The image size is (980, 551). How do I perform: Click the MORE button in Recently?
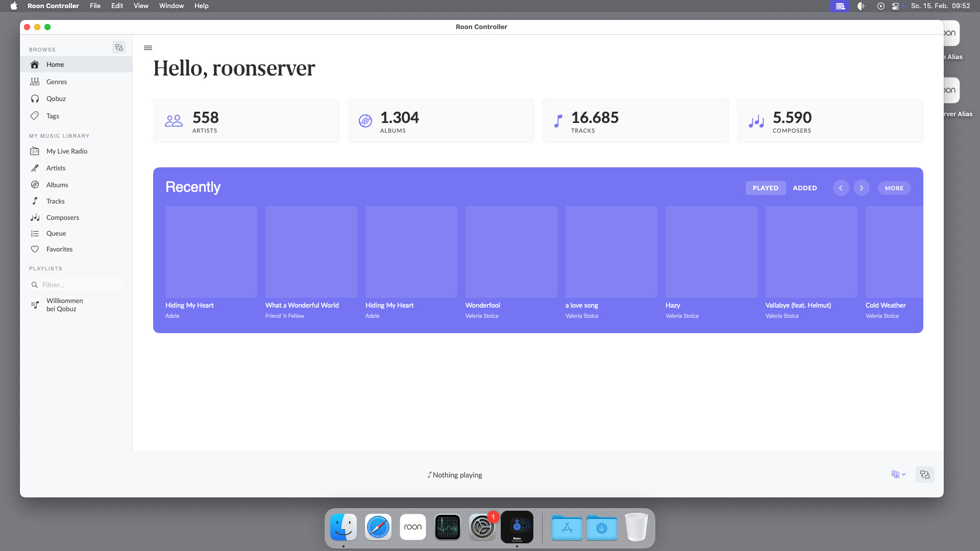coord(894,188)
